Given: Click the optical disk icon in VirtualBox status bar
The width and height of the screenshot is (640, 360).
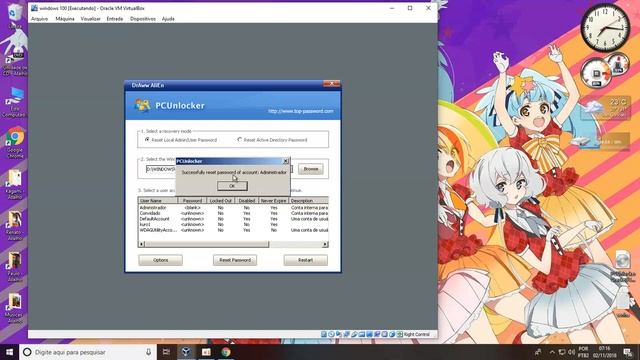Looking at the screenshot, I should [331, 334].
